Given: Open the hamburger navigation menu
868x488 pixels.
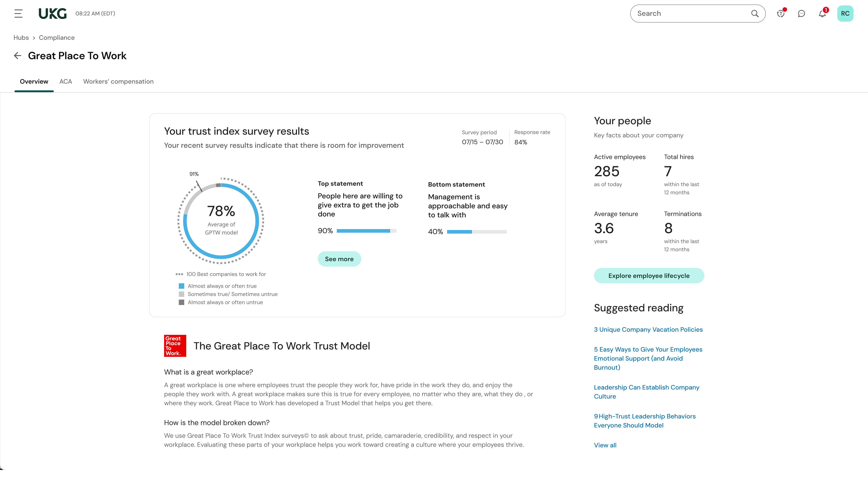Looking at the screenshot, I should (x=19, y=14).
